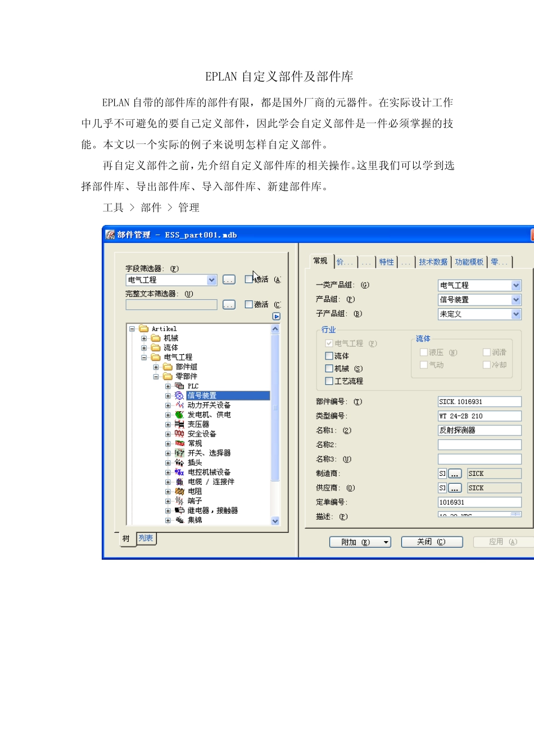Viewport: 534px width, 756px height.
Task: Switch to the 特性 tab
Action: tap(387, 262)
